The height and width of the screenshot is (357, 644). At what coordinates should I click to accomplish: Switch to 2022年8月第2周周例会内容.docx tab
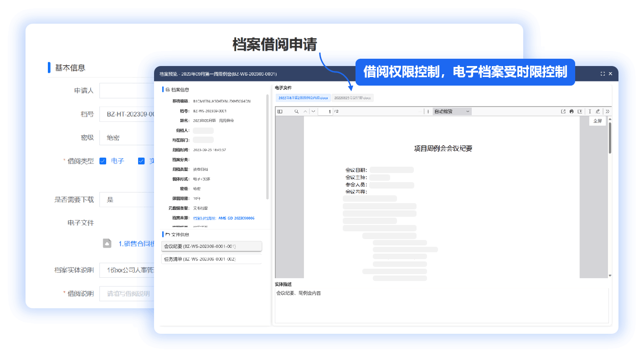(303, 98)
